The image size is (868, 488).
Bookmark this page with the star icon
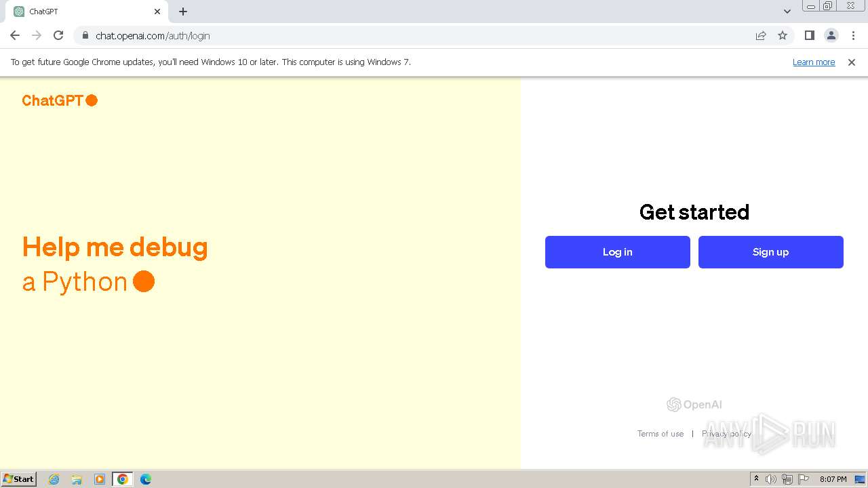pyautogui.click(x=783, y=35)
